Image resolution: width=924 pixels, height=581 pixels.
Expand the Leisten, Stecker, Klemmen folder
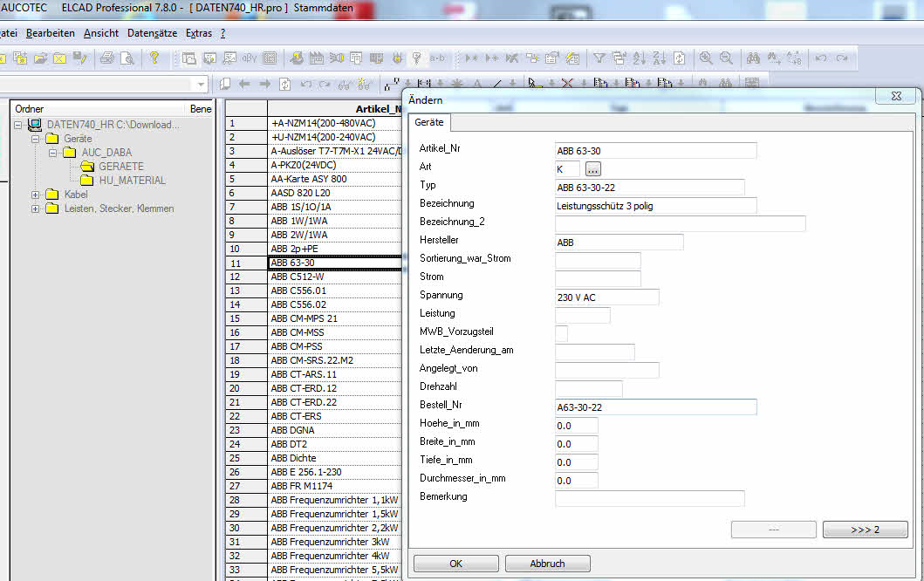[x=36, y=208]
